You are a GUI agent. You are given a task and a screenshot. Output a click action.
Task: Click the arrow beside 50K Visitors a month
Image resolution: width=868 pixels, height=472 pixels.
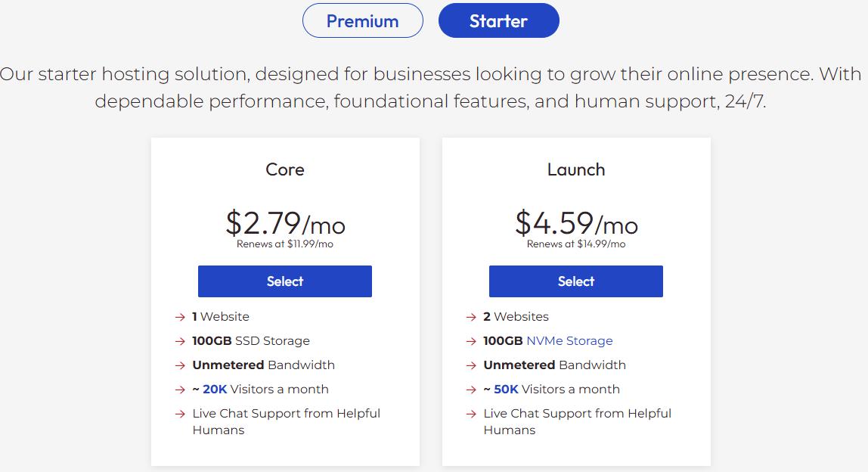(x=470, y=389)
